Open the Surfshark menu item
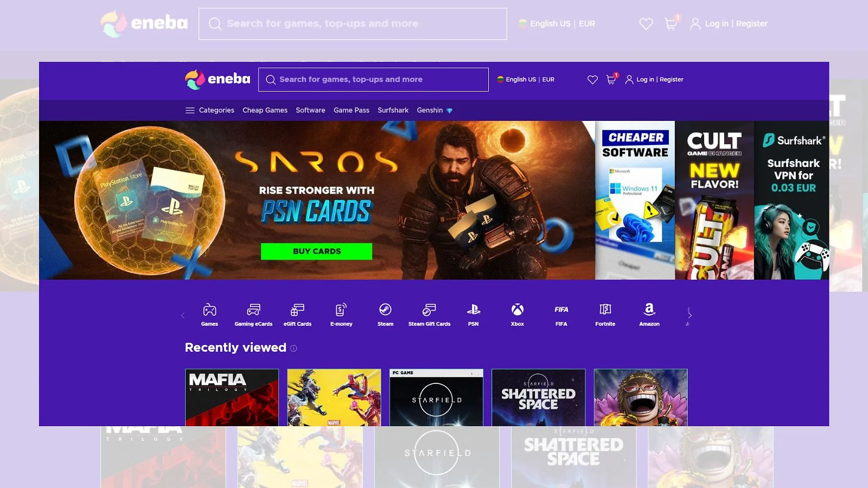The width and height of the screenshot is (868, 488). (x=393, y=110)
